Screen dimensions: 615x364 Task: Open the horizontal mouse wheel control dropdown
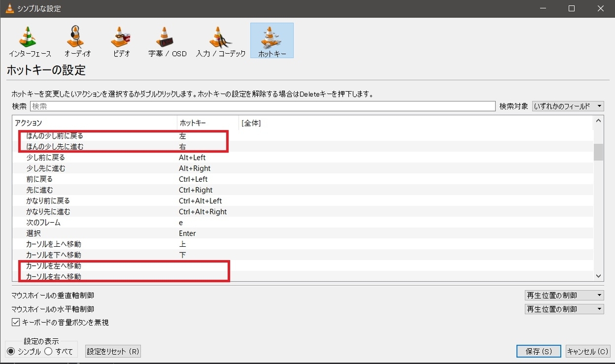pyautogui.click(x=564, y=309)
